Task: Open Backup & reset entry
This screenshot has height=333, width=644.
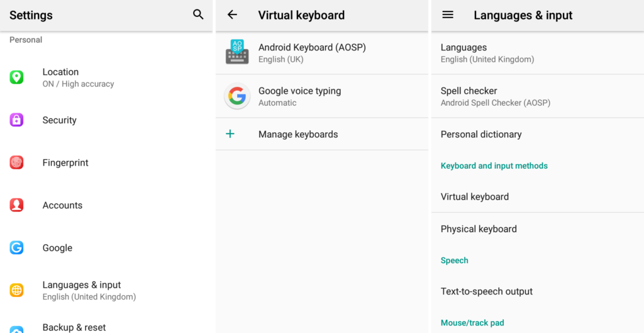Action: [x=106, y=323]
